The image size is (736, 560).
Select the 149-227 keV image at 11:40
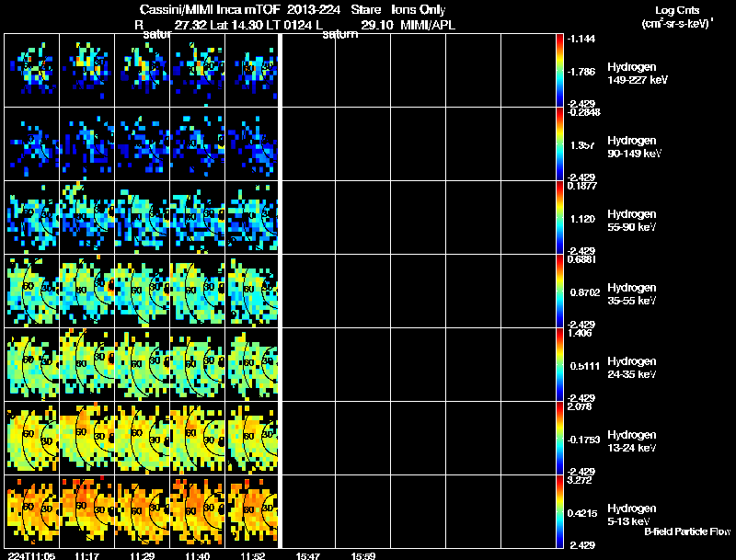pyautogui.click(x=197, y=70)
